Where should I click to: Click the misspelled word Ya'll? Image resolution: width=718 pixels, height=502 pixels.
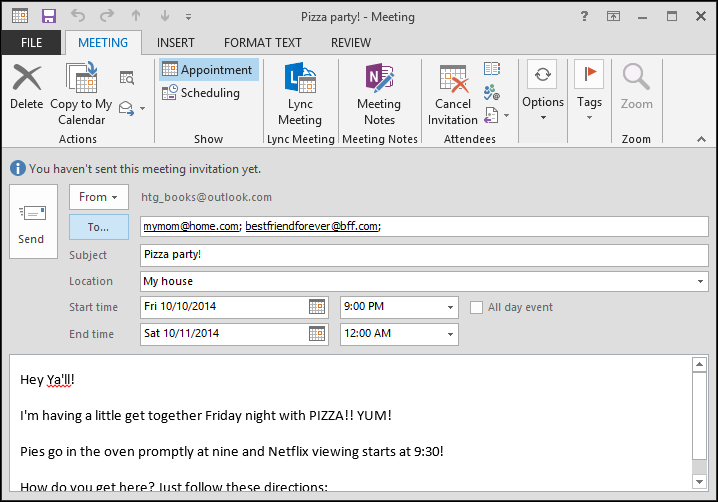click(x=59, y=380)
